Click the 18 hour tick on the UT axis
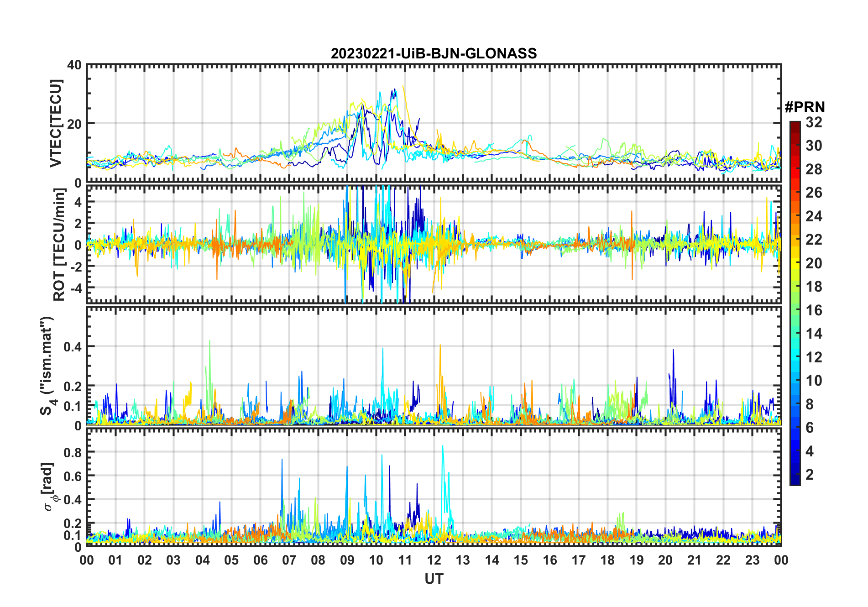868x607 pixels. (607, 560)
